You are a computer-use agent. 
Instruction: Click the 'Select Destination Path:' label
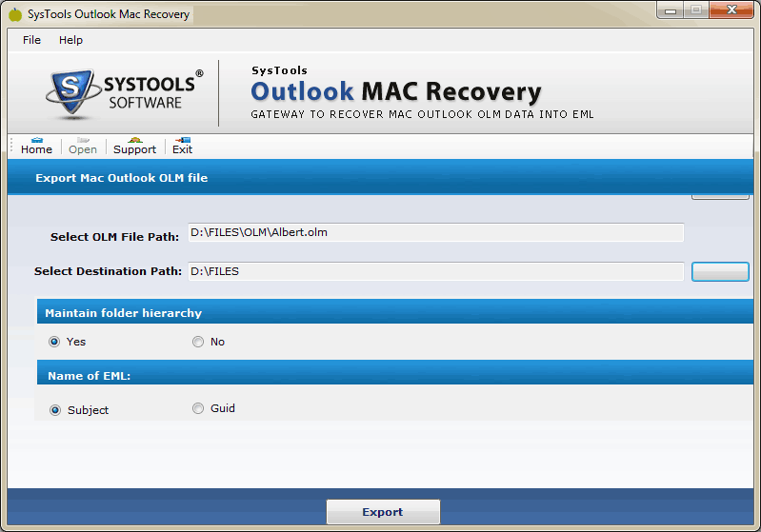108,271
